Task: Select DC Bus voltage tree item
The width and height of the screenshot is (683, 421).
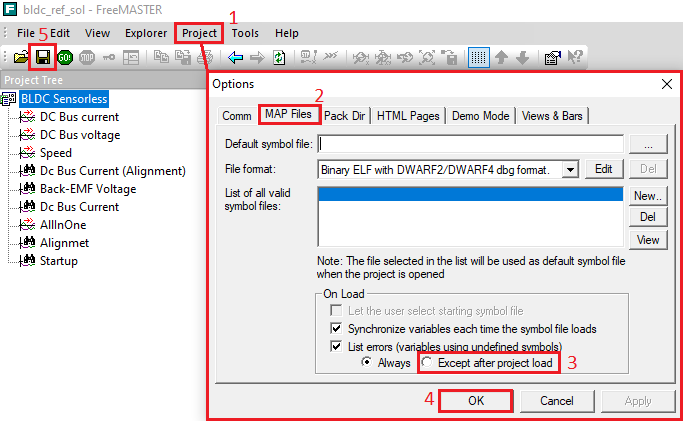Action: [x=80, y=135]
